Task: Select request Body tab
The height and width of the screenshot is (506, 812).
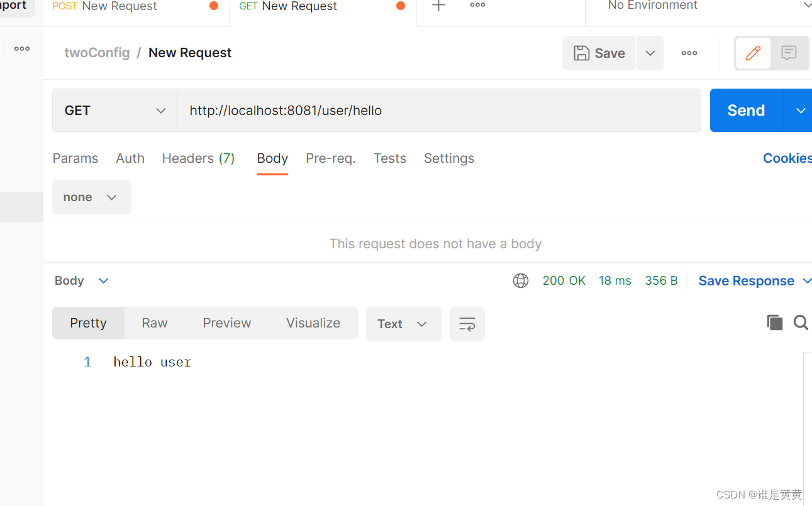Action: point(272,158)
